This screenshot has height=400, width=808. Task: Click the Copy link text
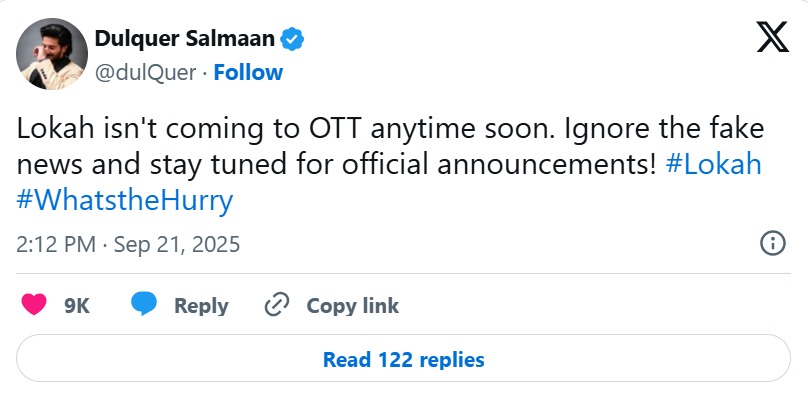coord(352,306)
